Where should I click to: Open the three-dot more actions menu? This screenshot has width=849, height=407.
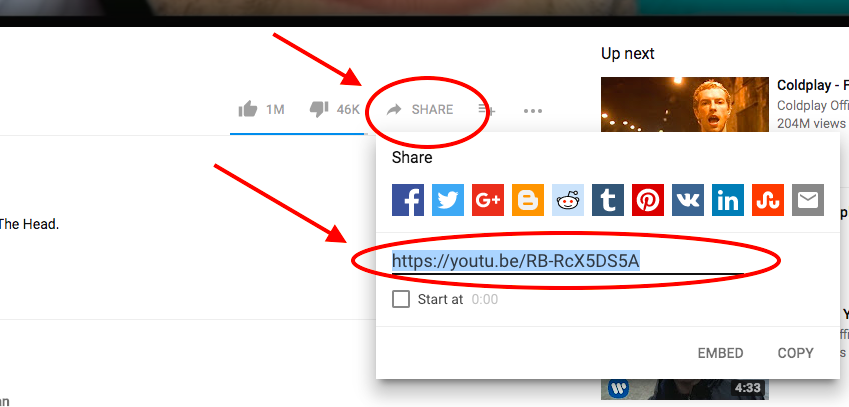533,110
